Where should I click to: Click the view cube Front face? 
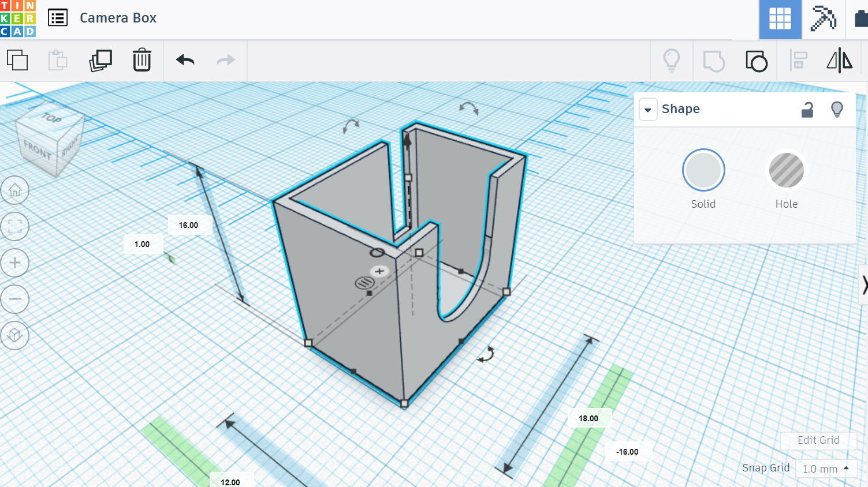pyautogui.click(x=38, y=151)
